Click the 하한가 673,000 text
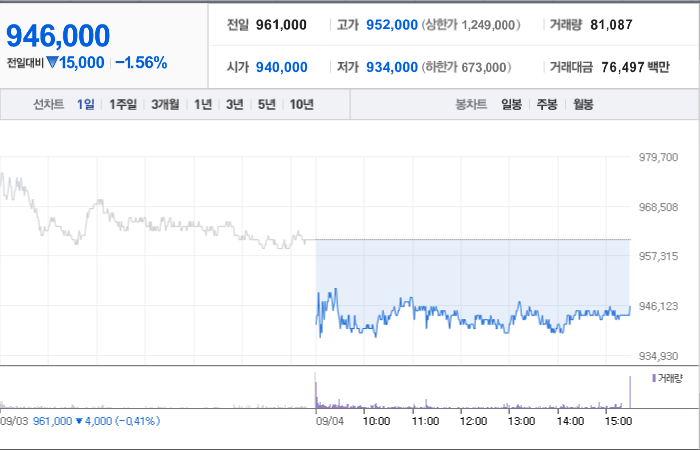The height and width of the screenshot is (450, 700). point(466,67)
